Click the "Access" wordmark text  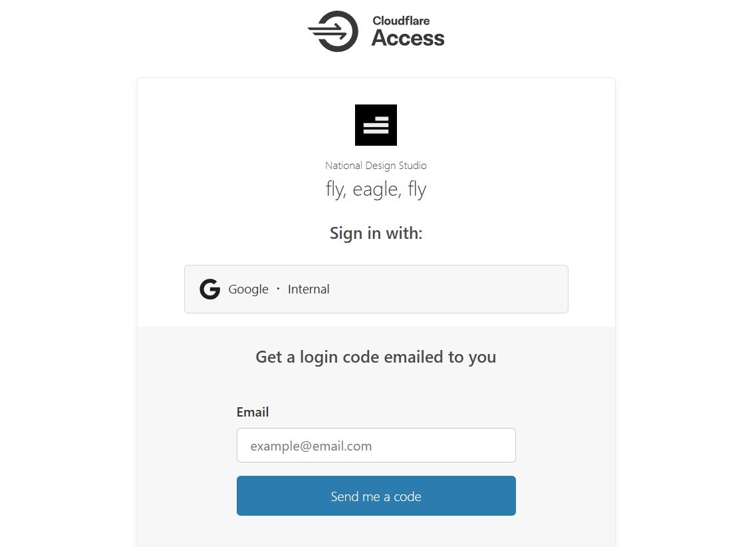[408, 39]
